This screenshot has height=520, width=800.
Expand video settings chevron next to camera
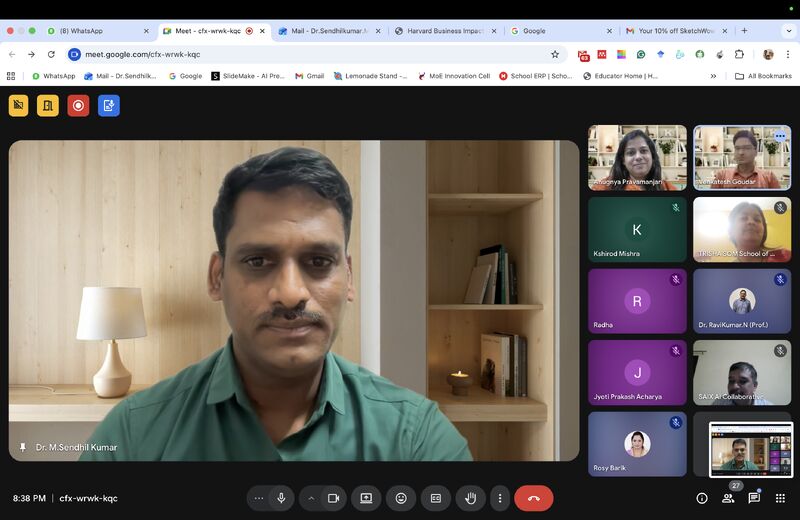[311, 498]
